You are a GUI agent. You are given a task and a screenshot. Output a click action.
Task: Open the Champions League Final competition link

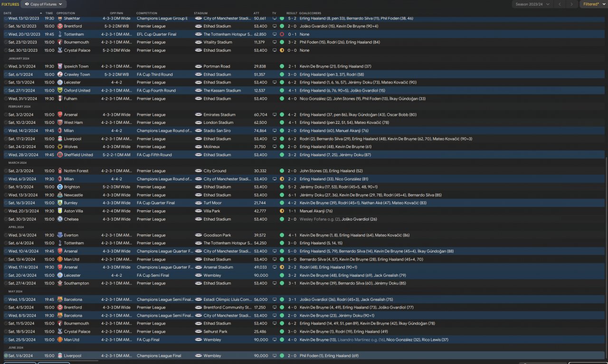(159, 356)
